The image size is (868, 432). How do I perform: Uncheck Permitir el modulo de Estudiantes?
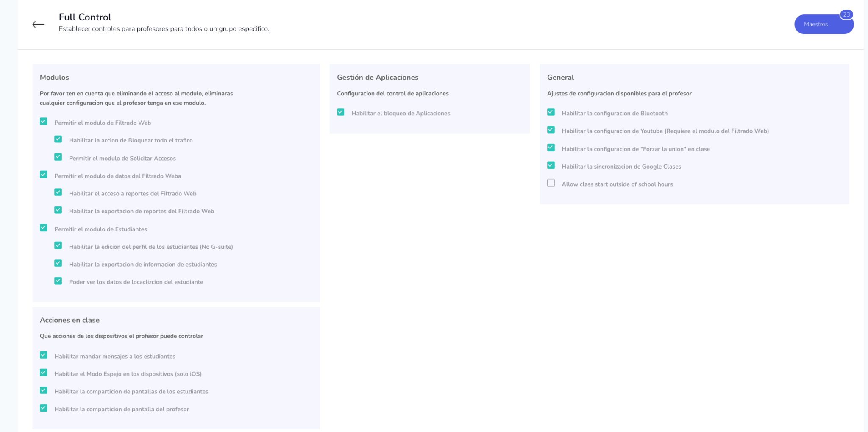[44, 228]
